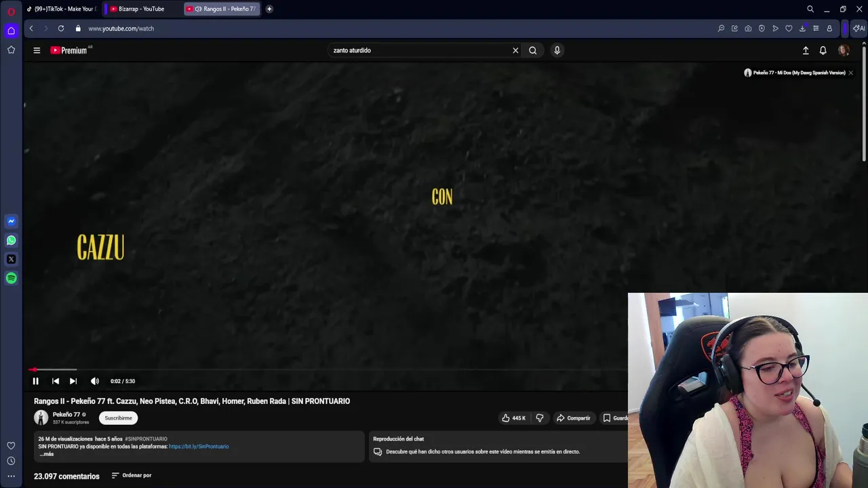Open the Reproducción del chat panel
Viewport: 868px width, 488px height.
coord(498,447)
